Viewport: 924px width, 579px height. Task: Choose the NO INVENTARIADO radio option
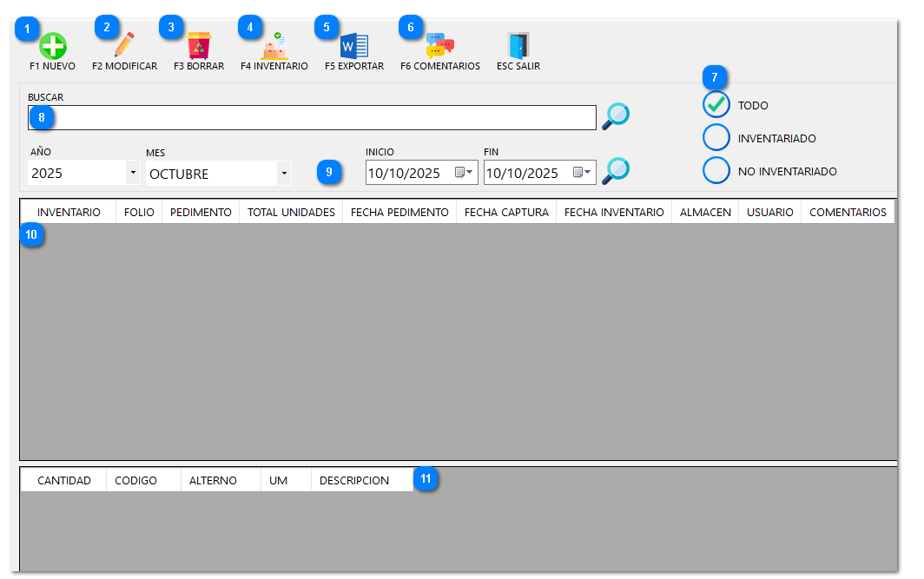[716, 171]
